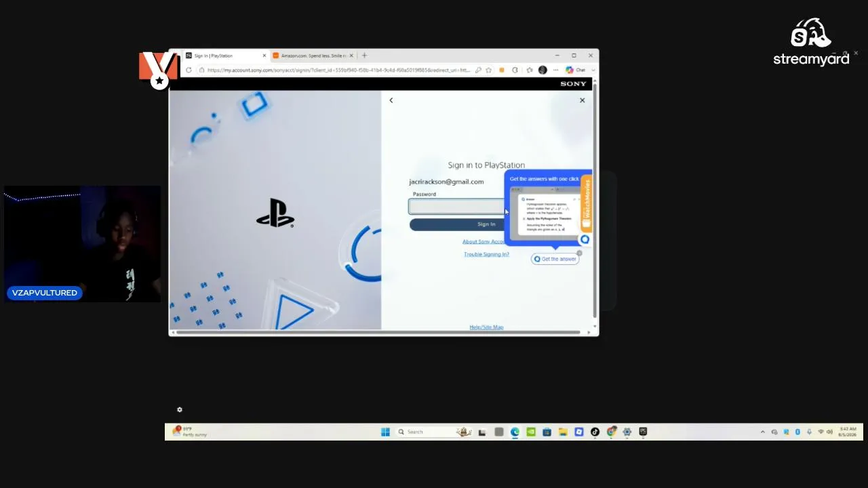Viewport: 868px width, 488px height.
Task: Bookmark this page with the star icon
Action: 488,70
